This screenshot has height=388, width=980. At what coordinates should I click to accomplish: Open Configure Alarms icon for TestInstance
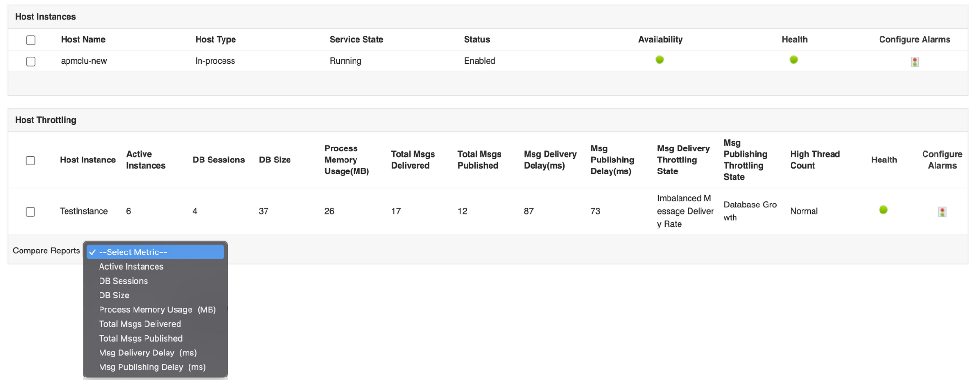coord(942,212)
